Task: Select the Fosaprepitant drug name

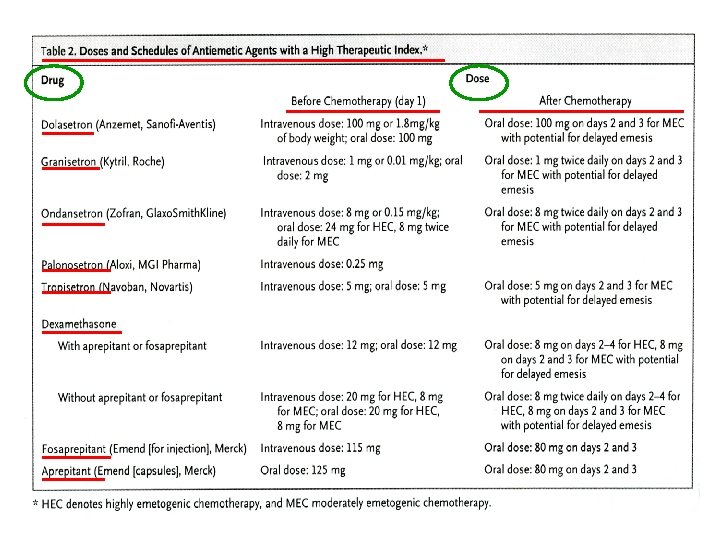Action: (73, 449)
